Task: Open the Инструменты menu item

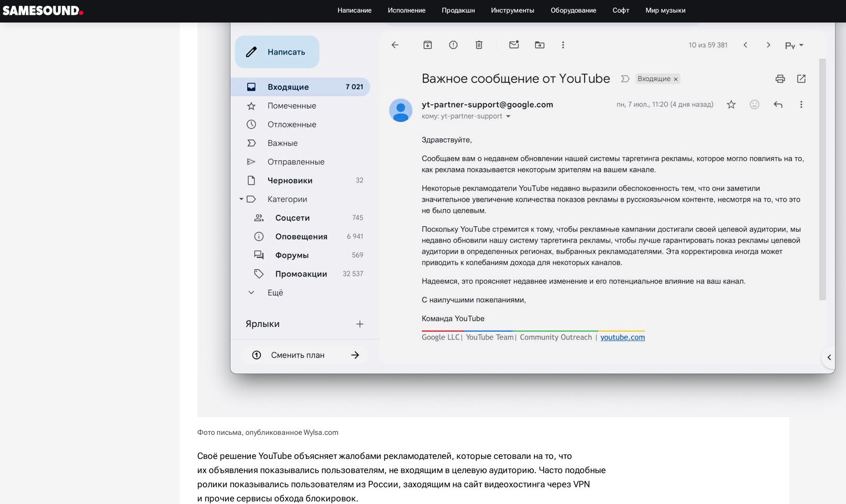Action: click(x=513, y=10)
